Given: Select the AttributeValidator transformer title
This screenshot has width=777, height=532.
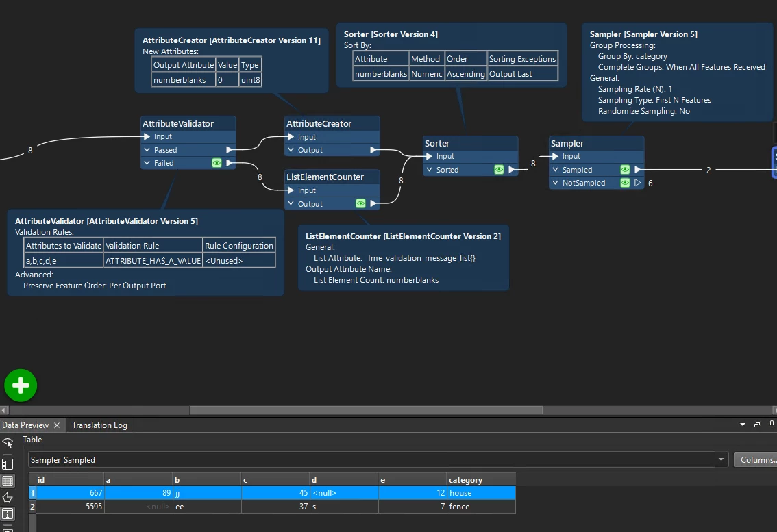Looking at the screenshot, I should tap(178, 123).
